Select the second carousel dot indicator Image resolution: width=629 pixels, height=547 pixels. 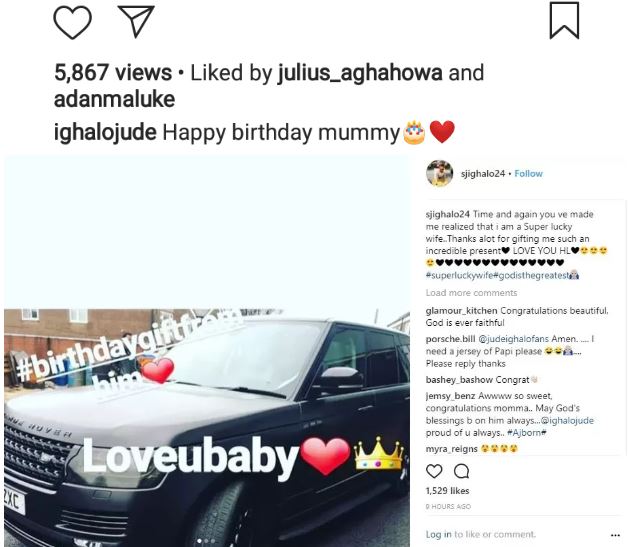(206, 541)
